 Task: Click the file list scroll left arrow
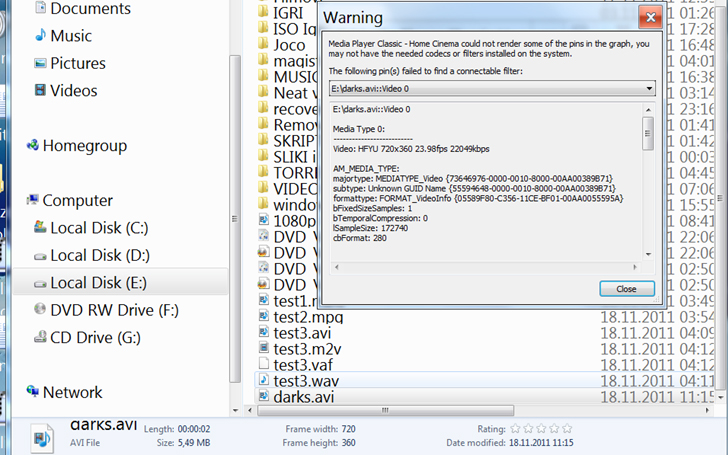pos(250,410)
